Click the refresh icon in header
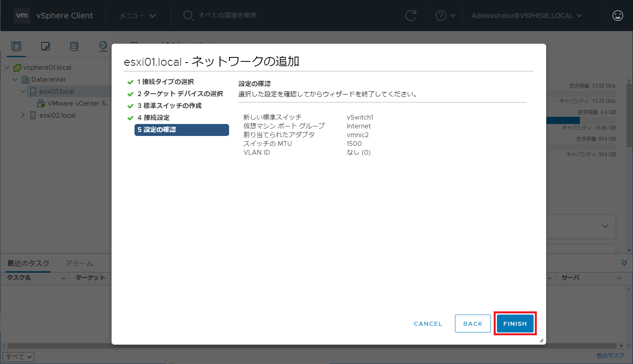This screenshot has width=633, height=364. click(411, 16)
